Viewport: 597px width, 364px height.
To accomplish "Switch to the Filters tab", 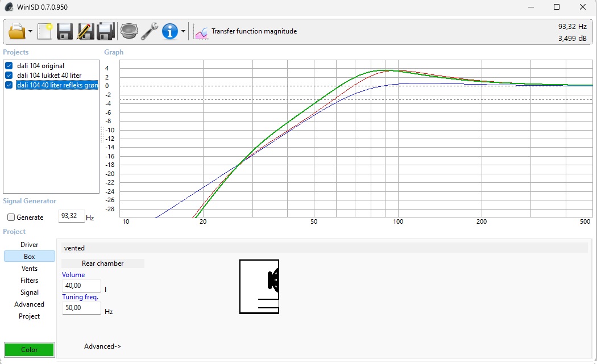I will pos(30,281).
